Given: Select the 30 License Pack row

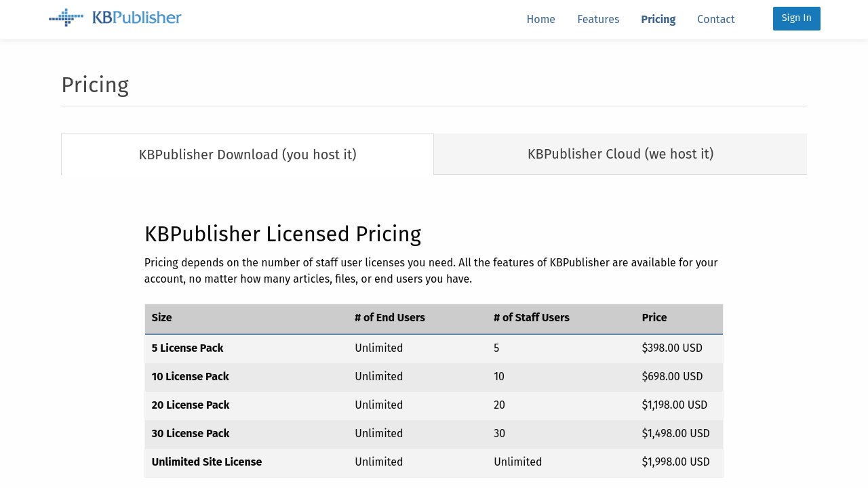Looking at the screenshot, I should click(x=434, y=434).
